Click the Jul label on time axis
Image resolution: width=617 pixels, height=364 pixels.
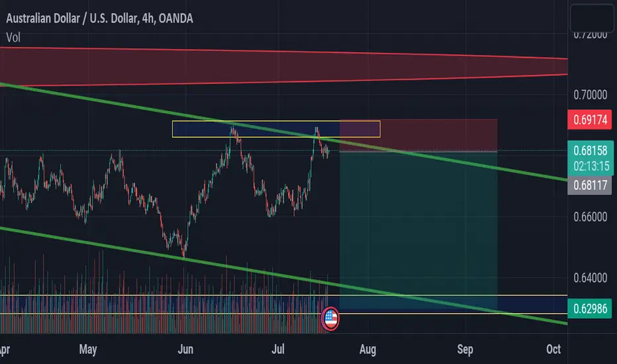[x=278, y=349]
